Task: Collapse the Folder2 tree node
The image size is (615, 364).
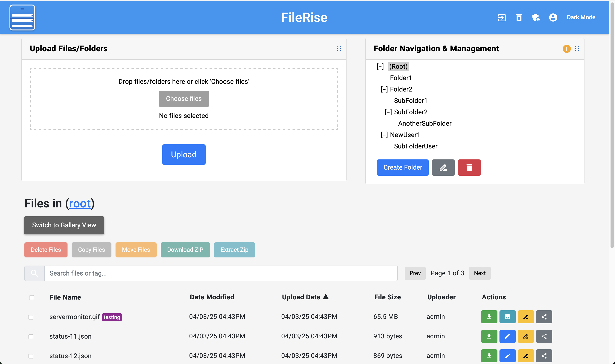Action: [384, 89]
